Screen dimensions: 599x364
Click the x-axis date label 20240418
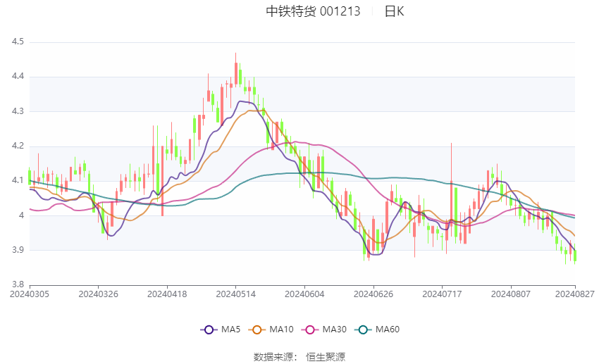coord(167,294)
